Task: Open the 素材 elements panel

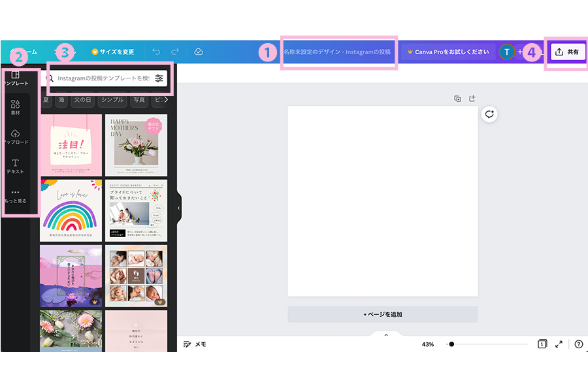Action: 16,107
